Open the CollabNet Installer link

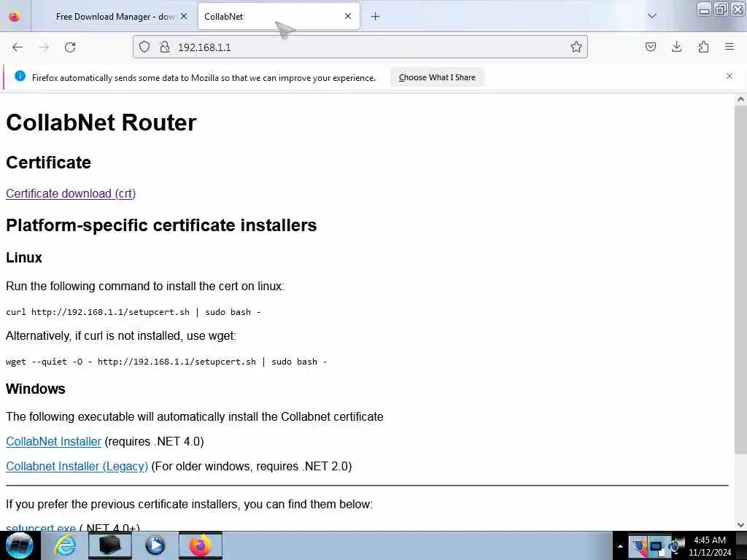(x=53, y=441)
